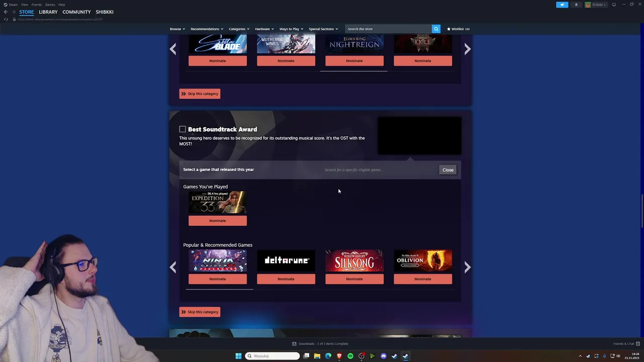
Task: Open the View menu
Action: [24, 5]
